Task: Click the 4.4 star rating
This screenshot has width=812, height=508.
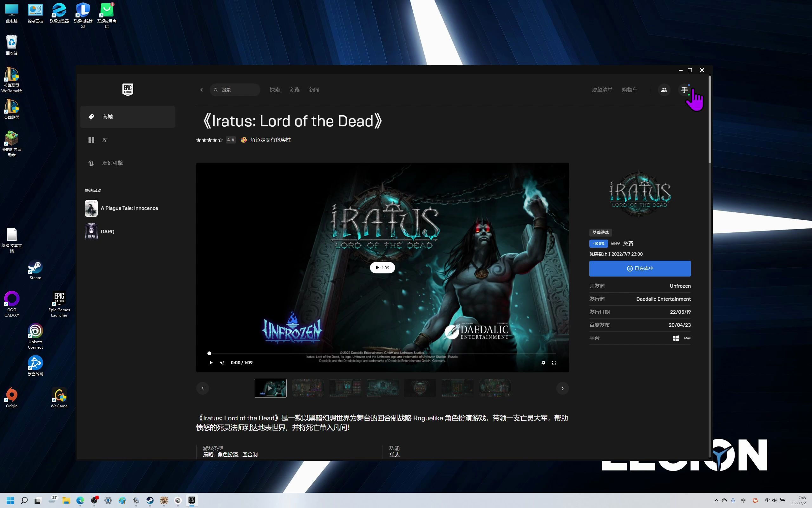Action: [216, 140]
